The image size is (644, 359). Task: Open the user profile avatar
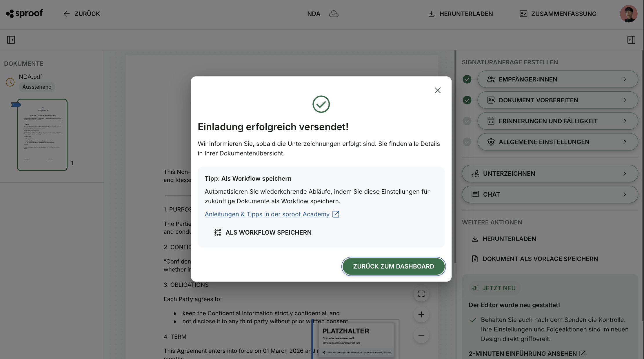pyautogui.click(x=628, y=14)
